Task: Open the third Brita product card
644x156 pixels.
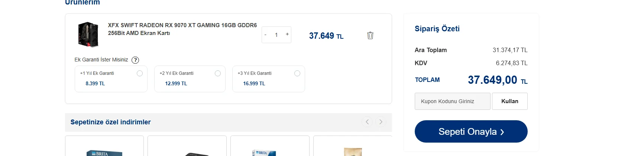Action: (270, 146)
